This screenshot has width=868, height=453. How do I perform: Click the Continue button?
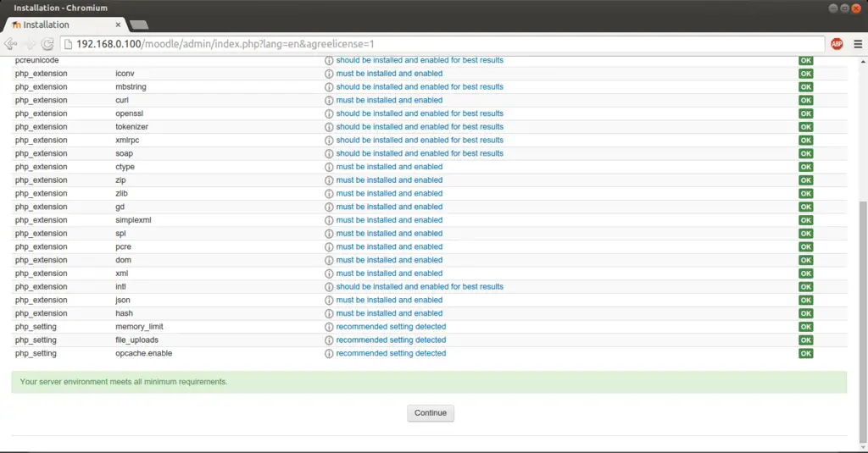point(431,412)
